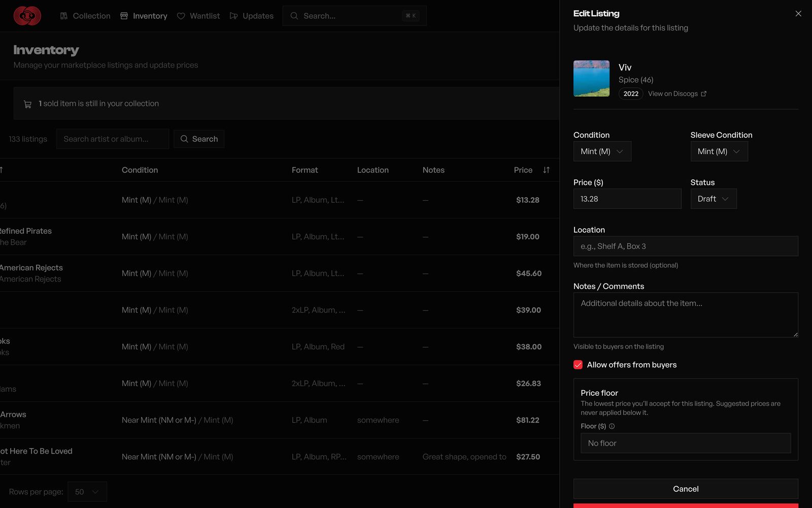The height and width of the screenshot is (508, 812).
Task: Click the Notes / Comments textarea
Action: click(x=686, y=315)
